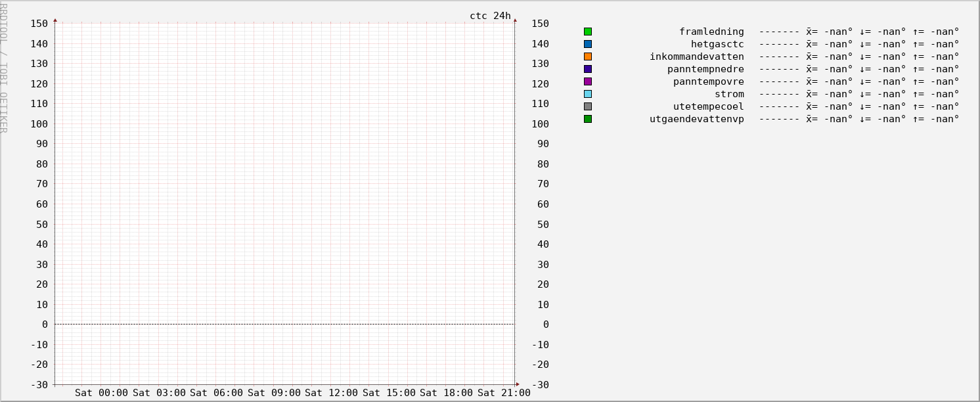Viewport: 980px width, 402px height.
Task: Click the hetgasctc blue legend swatch
Action: tap(588, 44)
